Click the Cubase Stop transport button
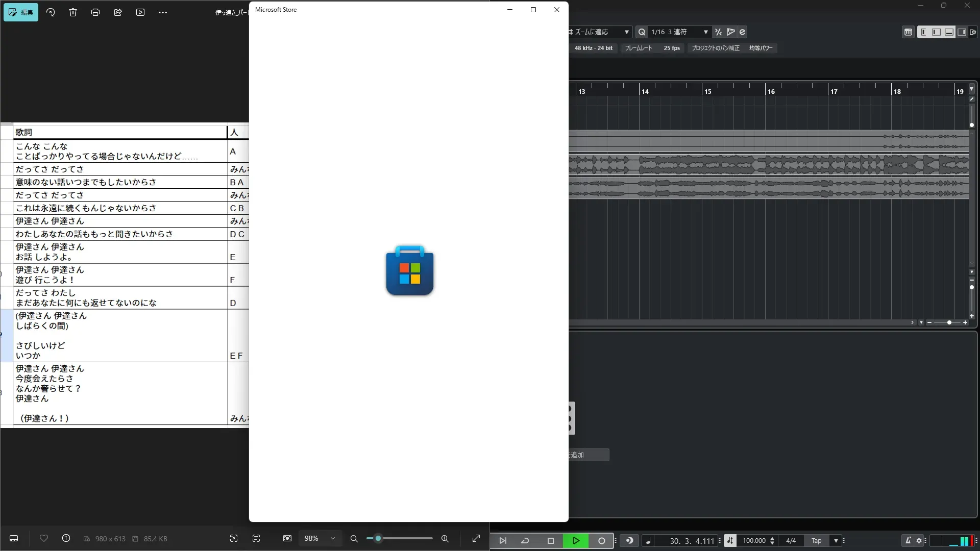Image resolution: width=980 pixels, height=551 pixels. pyautogui.click(x=550, y=541)
